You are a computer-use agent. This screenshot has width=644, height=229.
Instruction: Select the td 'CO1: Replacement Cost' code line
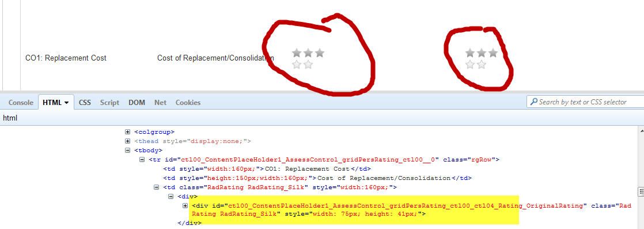tap(267, 169)
